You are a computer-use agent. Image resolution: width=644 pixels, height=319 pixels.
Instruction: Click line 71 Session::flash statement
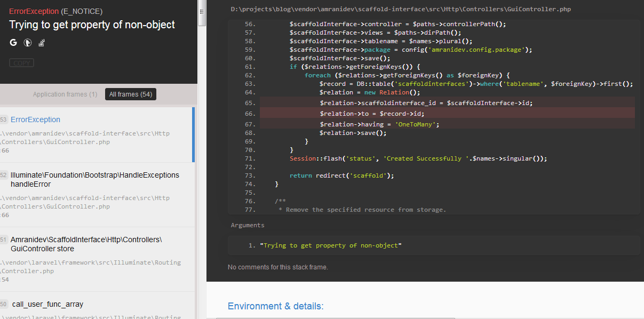(418, 158)
